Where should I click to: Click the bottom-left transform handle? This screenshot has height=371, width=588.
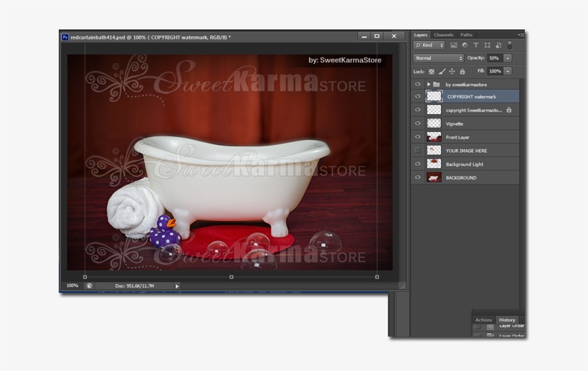tap(85, 277)
